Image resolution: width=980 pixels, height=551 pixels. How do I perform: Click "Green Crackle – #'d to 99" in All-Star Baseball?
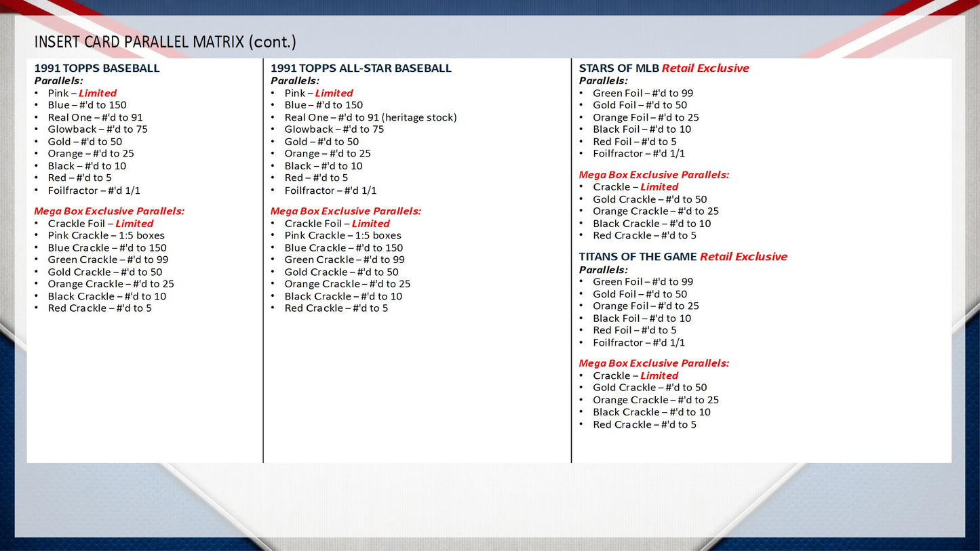pyautogui.click(x=345, y=260)
